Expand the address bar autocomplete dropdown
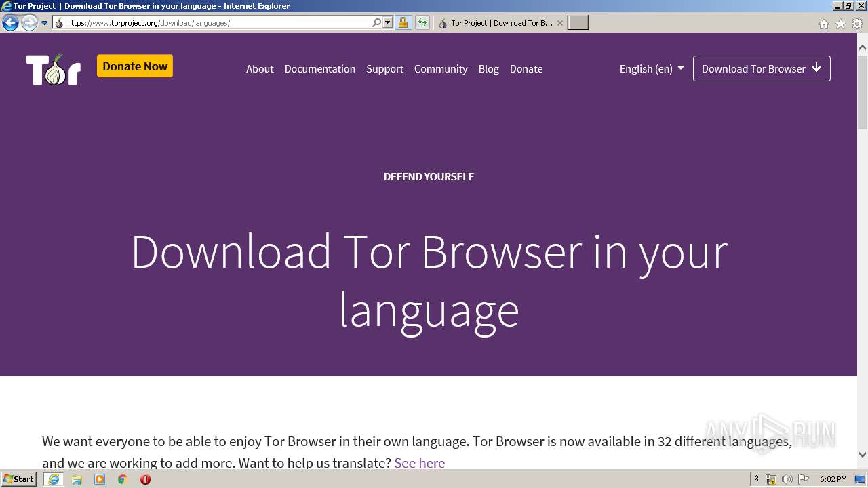Screen dimensions: 868x488 click(388, 22)
